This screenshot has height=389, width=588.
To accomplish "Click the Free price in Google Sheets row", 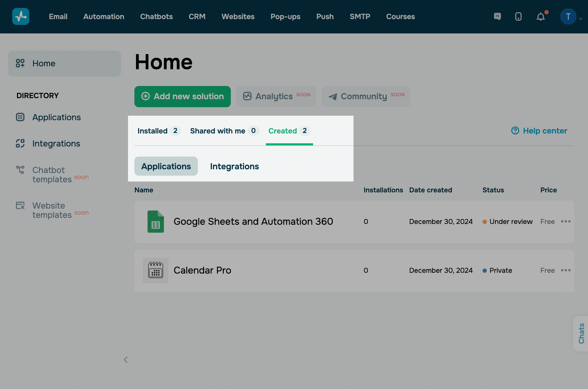I will click(x=548, y=222).
